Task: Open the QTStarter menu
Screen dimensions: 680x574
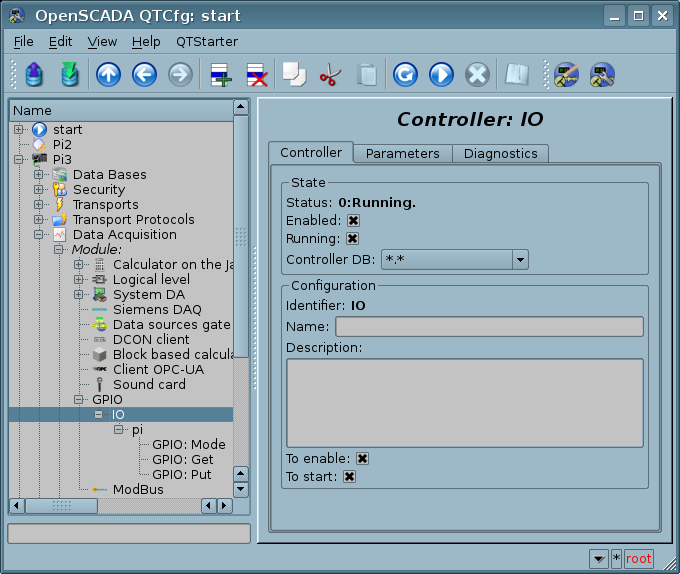Action: 206,41
